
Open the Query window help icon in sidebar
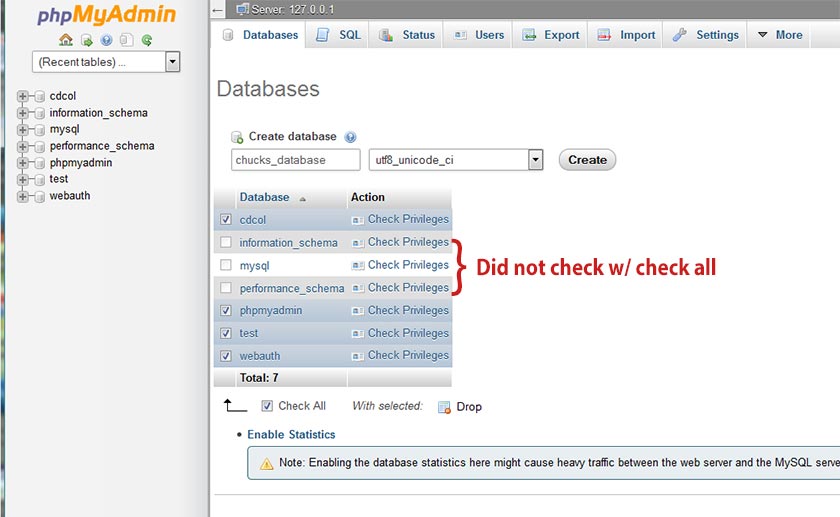click(x=107, y=40)
